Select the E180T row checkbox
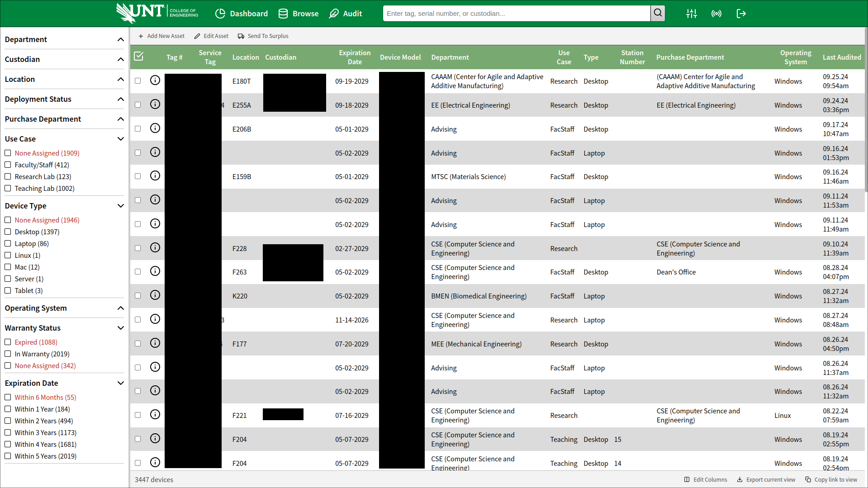The width and height of the screenshot is (868, 488). (x=138, y=81)
